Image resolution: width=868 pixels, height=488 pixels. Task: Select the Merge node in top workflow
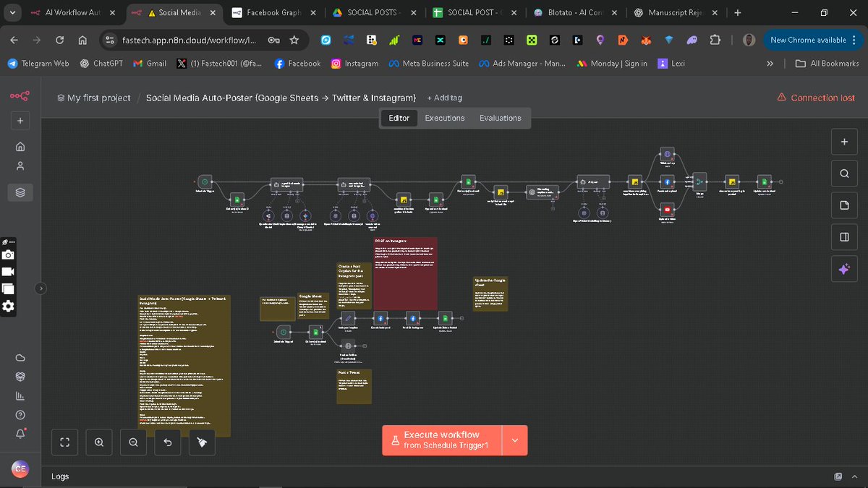click(699, 182)
